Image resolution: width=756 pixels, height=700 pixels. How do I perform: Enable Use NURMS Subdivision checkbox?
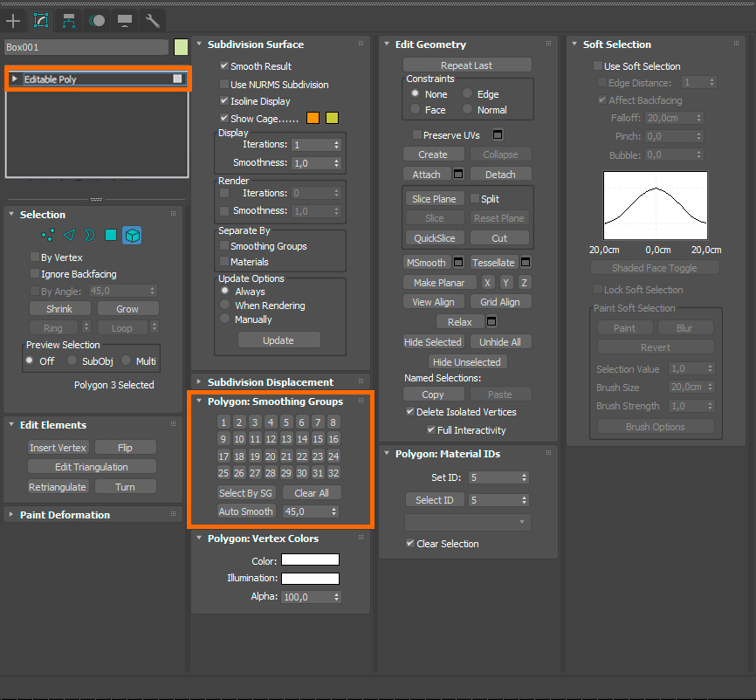(x=224, y=85)
